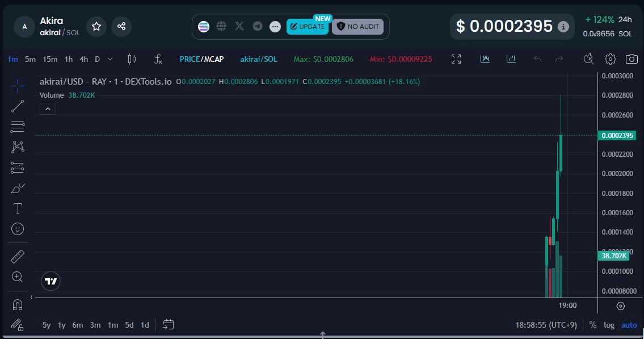The height and width of the screenshot is (339, 644).
Task: Select the trend line drawing tool
Action: 17,106
